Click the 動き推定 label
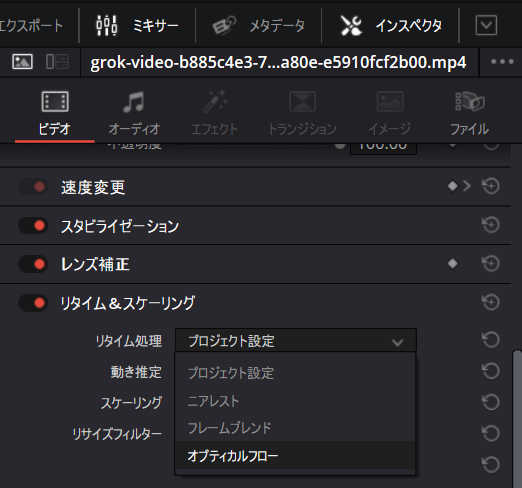Screen dimensions: 522x488 [x=136, y=372]
